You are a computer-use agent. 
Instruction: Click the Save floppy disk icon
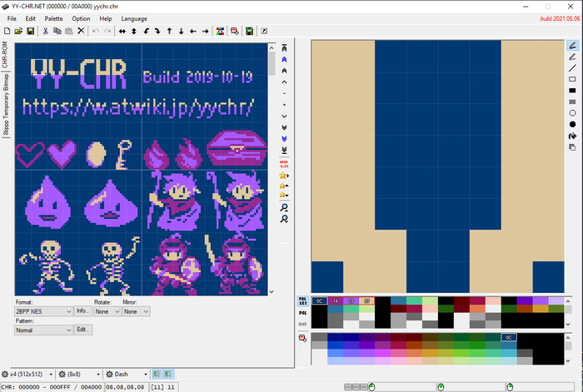pos(31,32)
